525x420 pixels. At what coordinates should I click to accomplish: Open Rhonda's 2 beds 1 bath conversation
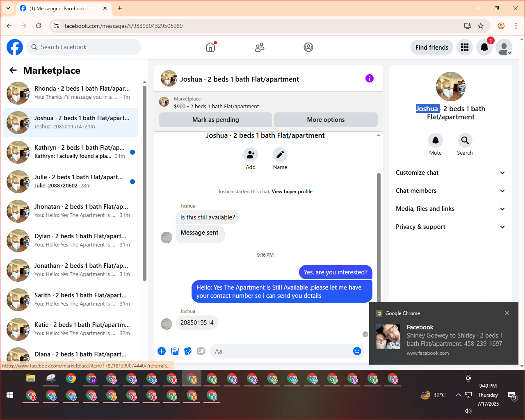click(x=71, y=93)
